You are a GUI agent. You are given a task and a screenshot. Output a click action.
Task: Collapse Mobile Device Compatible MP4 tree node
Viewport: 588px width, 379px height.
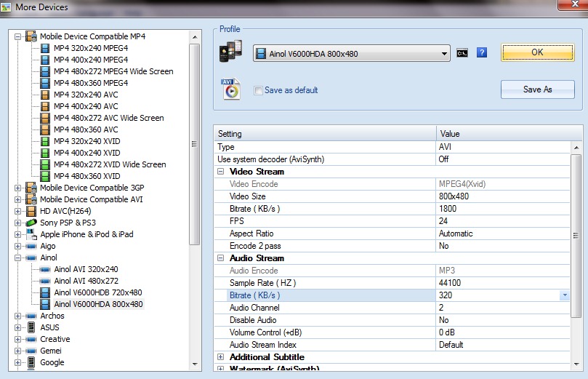tap(17, 37)
